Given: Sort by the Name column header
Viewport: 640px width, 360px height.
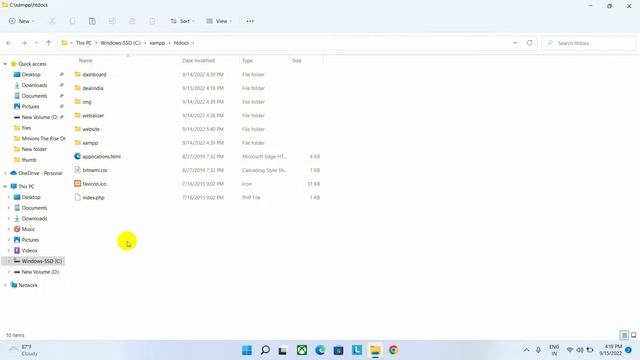Looking at the screenshot, I should click(x=85, y=60).
